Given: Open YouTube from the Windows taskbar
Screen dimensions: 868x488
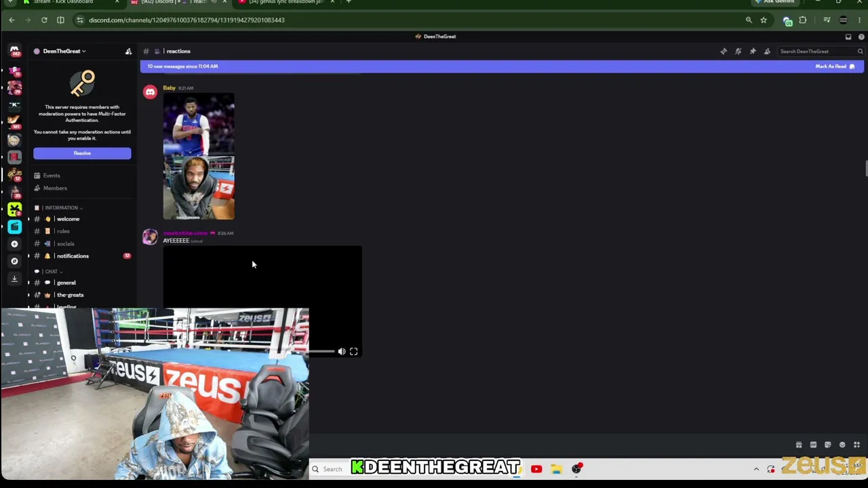Looking at the screenshot, I should coord(536,469).
